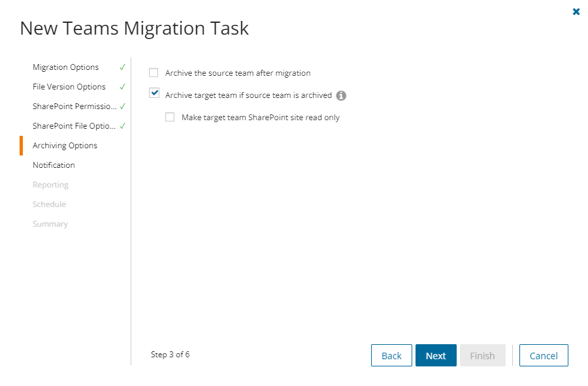Cancel the migration task wizard
The height and width of the screenshot is (386, 588).
(x=544, y=356)
